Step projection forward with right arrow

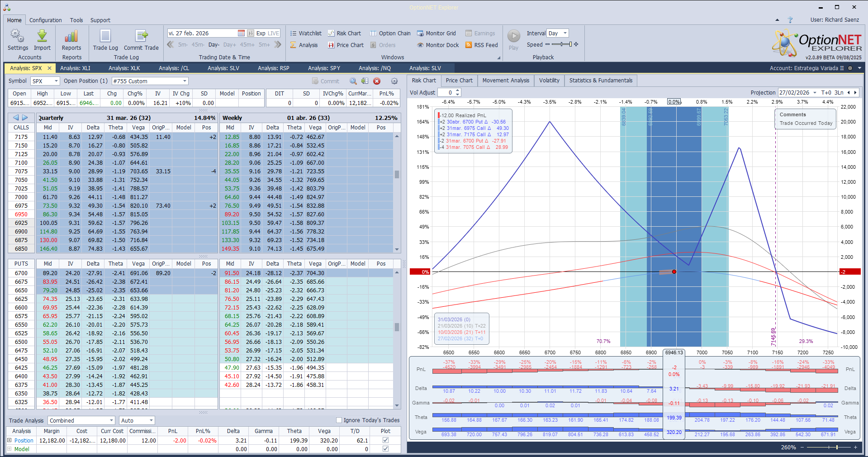[x=855, y=92]
